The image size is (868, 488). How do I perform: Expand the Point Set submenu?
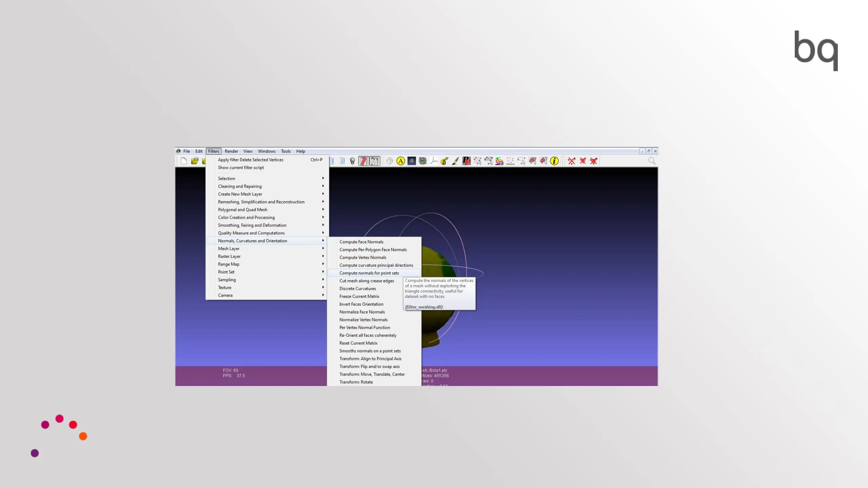[x=226, y=272]
